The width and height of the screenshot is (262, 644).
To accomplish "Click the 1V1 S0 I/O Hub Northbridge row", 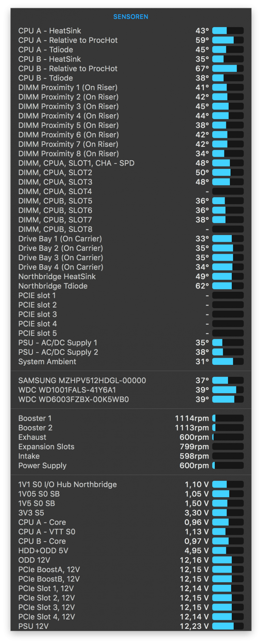I will pyautogui.click(x=68, y=485).
